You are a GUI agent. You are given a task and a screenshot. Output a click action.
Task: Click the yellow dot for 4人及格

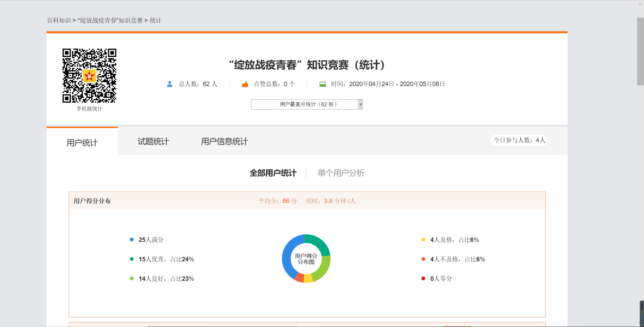coord(423,240)
